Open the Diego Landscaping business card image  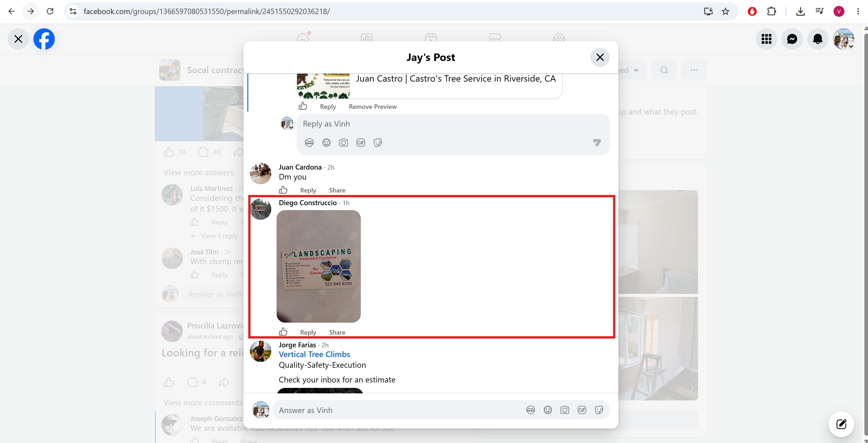click(318, 266)
